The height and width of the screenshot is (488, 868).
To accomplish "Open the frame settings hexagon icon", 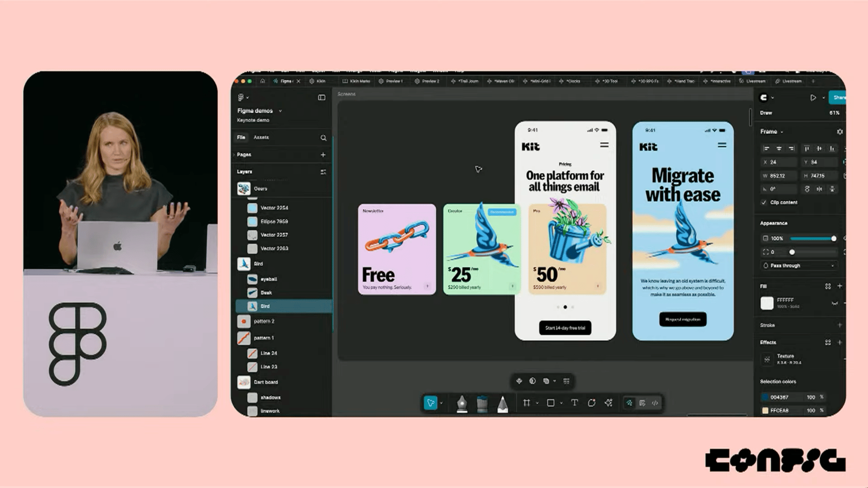I will tap(840, 131).
